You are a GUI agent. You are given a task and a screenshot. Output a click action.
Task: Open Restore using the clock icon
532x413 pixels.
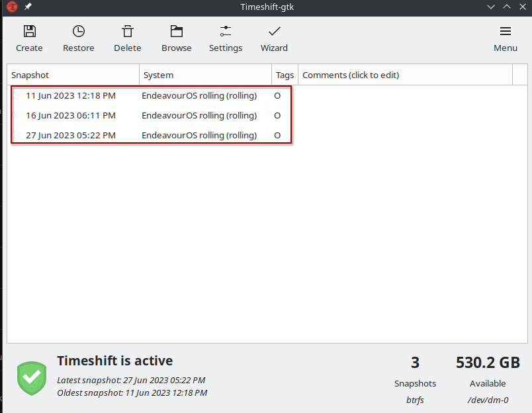click(x=78, y=31)
